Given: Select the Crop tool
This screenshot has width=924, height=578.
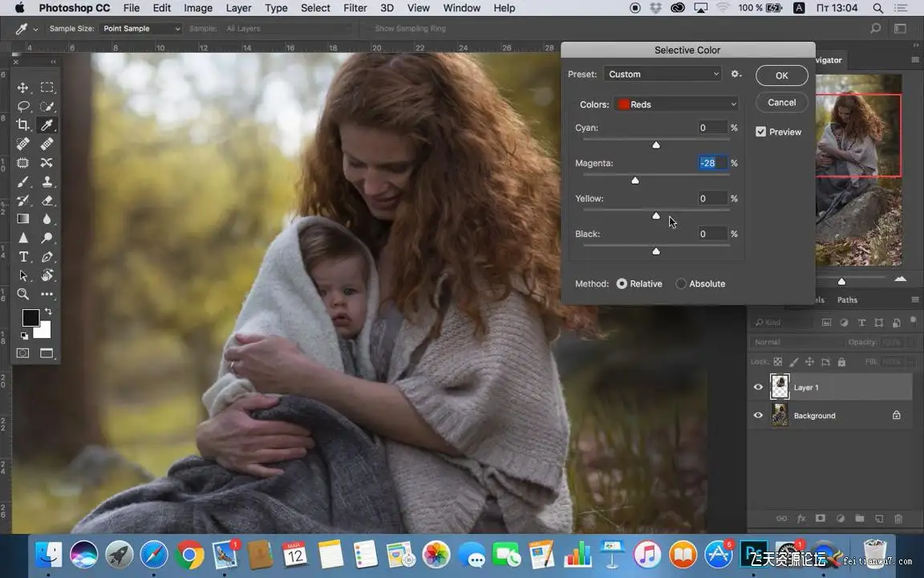Looking at the screenshot, I should pos(23,125).
